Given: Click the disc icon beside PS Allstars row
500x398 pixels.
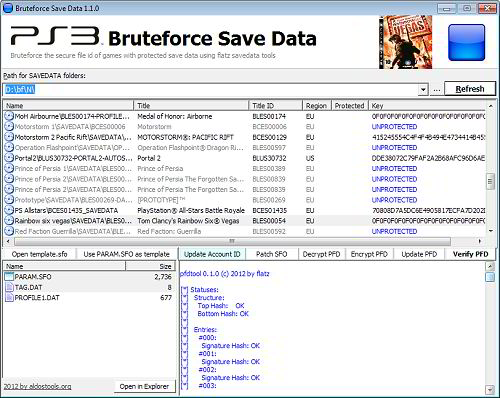Looking at the screenshot, I should pos(9,210).
